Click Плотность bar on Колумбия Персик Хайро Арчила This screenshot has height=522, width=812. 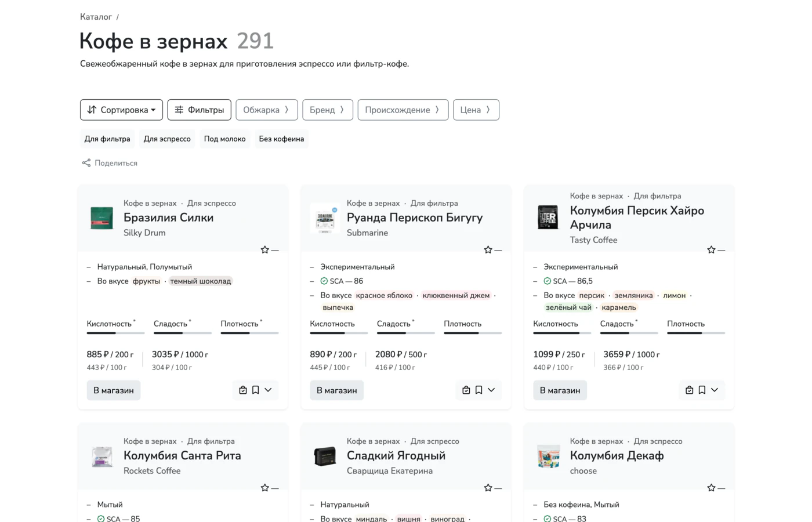tap(696, 333)
